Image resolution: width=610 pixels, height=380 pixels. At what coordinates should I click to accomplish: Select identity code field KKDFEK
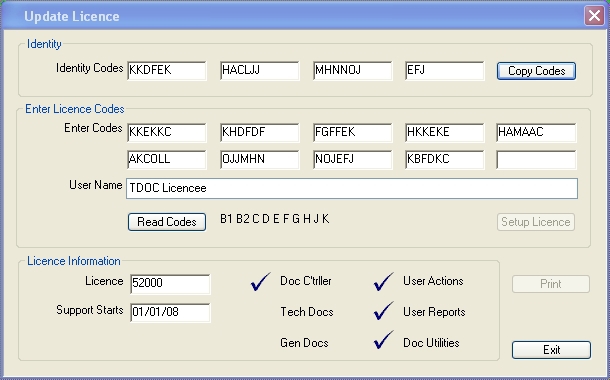pos(167,70)
